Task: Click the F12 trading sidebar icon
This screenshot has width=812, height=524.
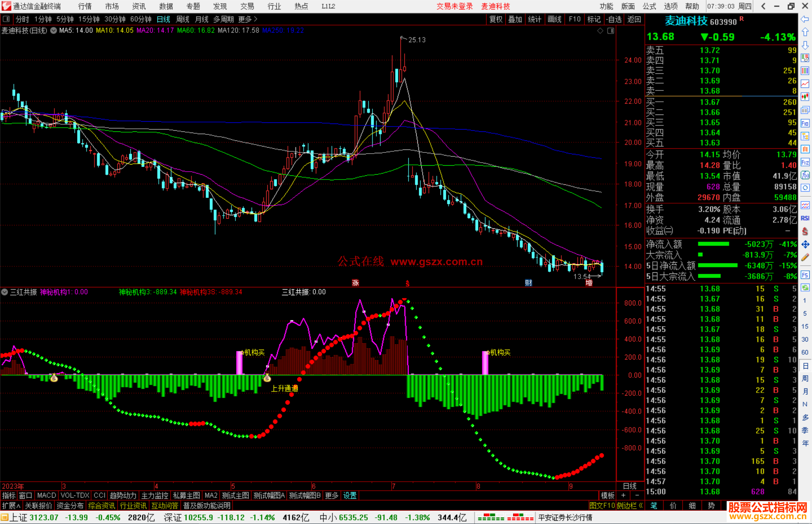Action: (805, 163)
